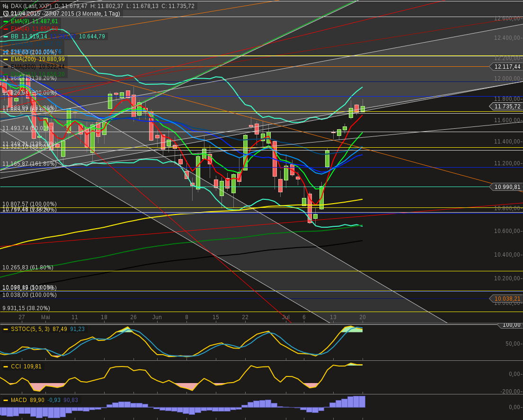Select the MACD 89,90 indicator label
This screenshot has height=420, width=523.
(27, 400)
